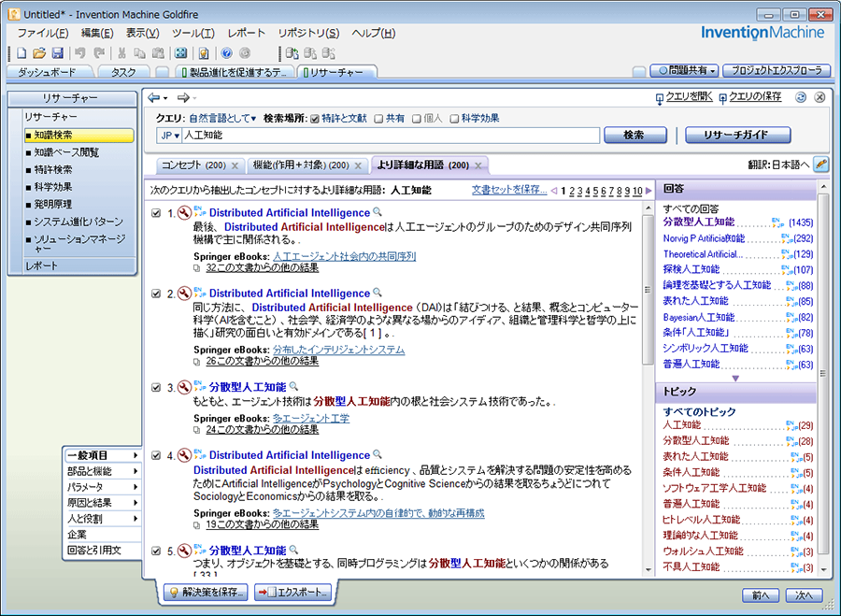841x616 pixels.
Task: Click the Copy toolbar icon
Action: [139, 53]
